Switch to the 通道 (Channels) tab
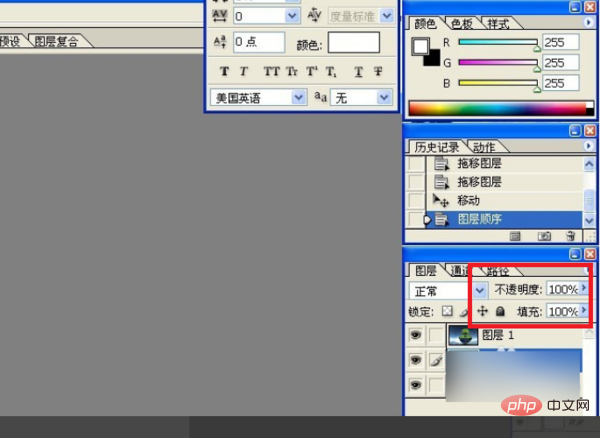The width and height of the screenshot is (600, 438). coord(460,271)
